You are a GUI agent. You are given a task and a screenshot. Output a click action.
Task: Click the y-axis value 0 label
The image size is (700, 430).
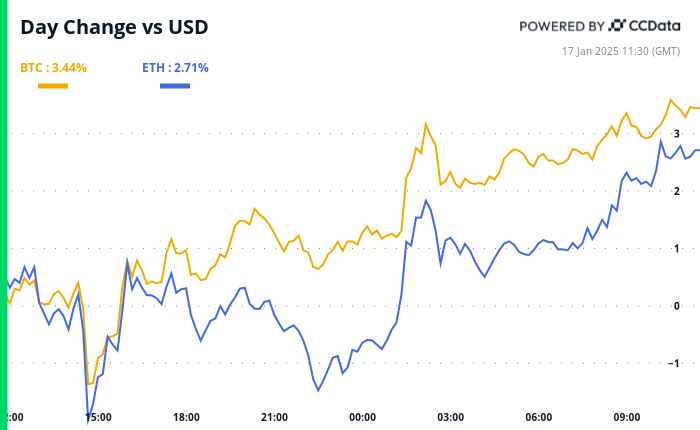(677, 306)
